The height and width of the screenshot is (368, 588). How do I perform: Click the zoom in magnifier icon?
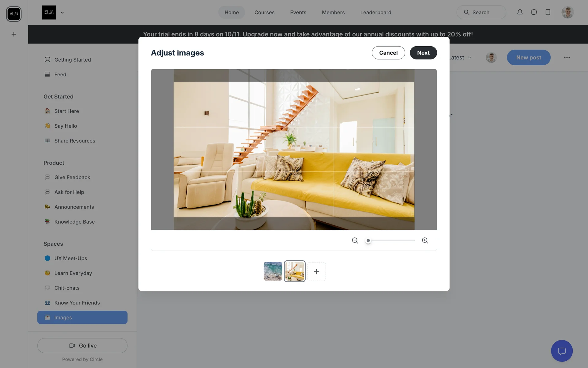[x=425, y=240]
